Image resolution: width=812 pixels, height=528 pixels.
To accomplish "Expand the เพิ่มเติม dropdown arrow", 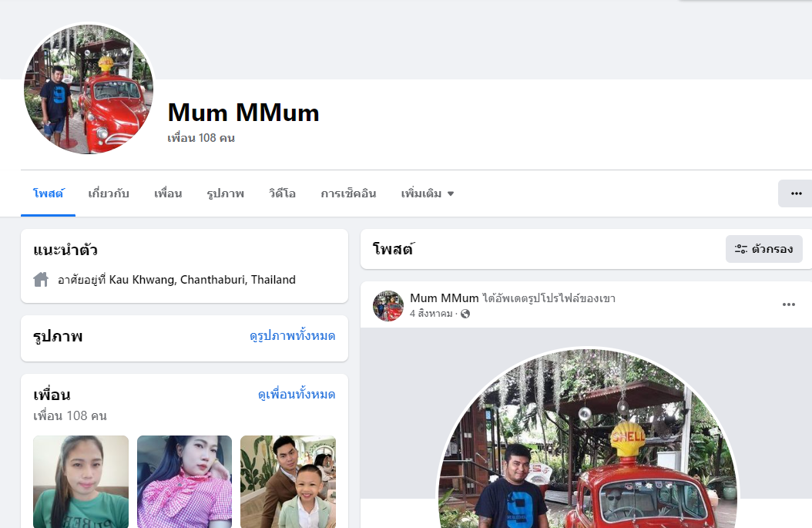I will click(451, 193).
